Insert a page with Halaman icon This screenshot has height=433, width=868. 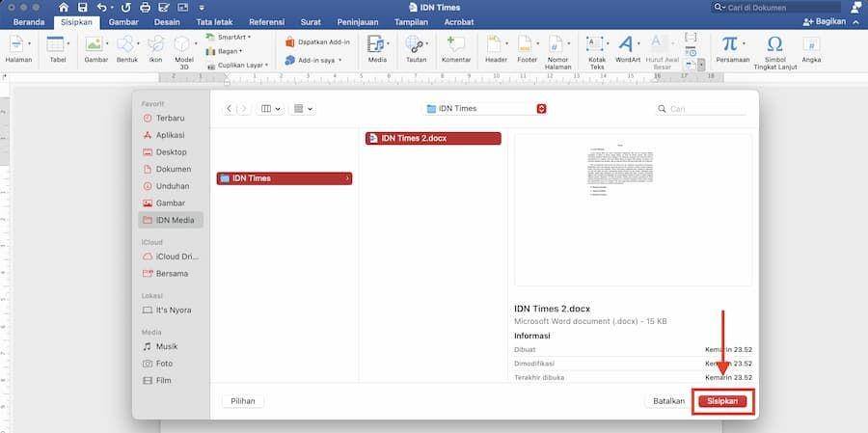click(18, 49)
